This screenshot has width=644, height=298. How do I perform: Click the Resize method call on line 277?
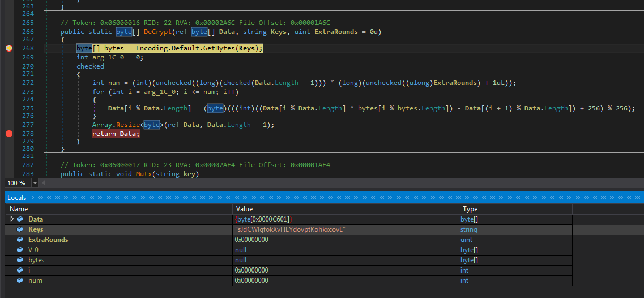click(x=127, y=125)
